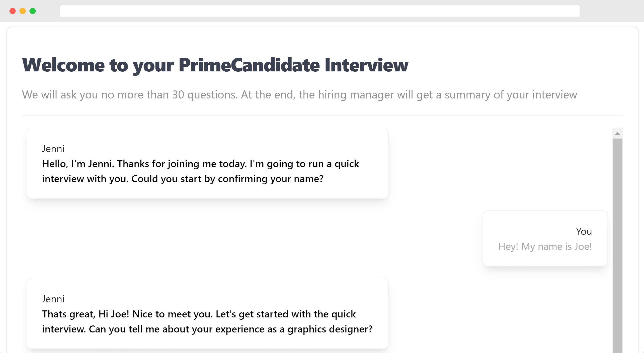Click the chat scrollbar thumb

click(x=618, y=246)
